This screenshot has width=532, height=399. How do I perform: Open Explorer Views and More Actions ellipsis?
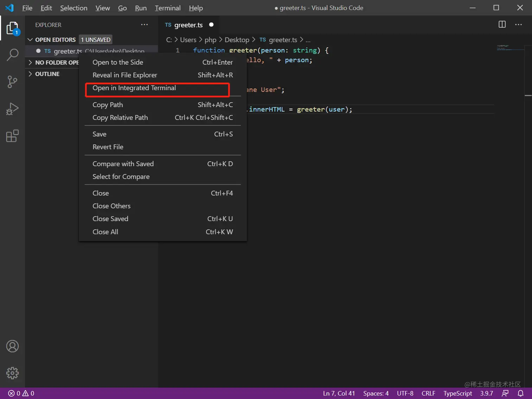coord(144,25)
